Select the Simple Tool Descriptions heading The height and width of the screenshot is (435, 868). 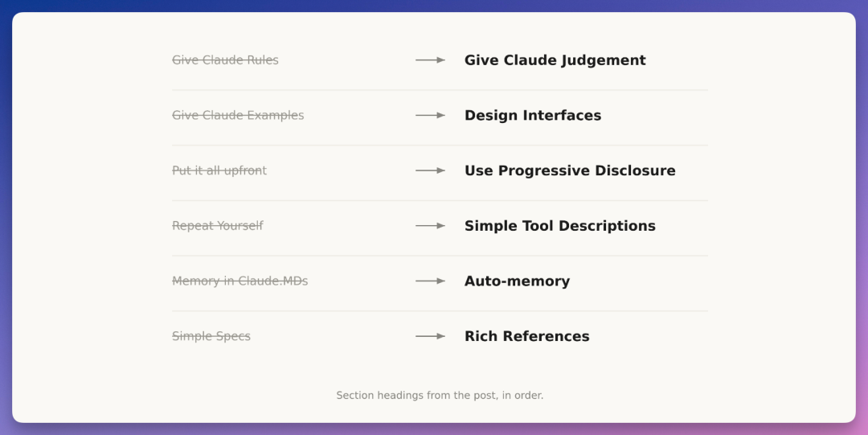(559, 225)
